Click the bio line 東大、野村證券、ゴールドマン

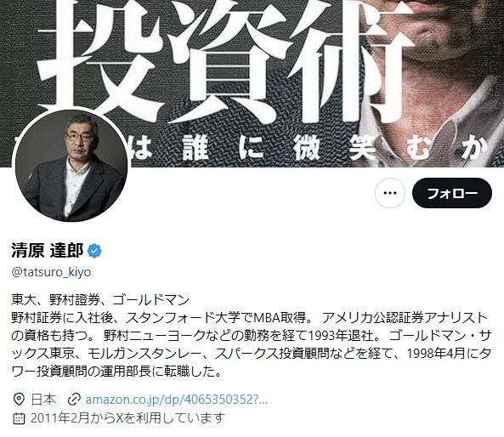point(100,300)
